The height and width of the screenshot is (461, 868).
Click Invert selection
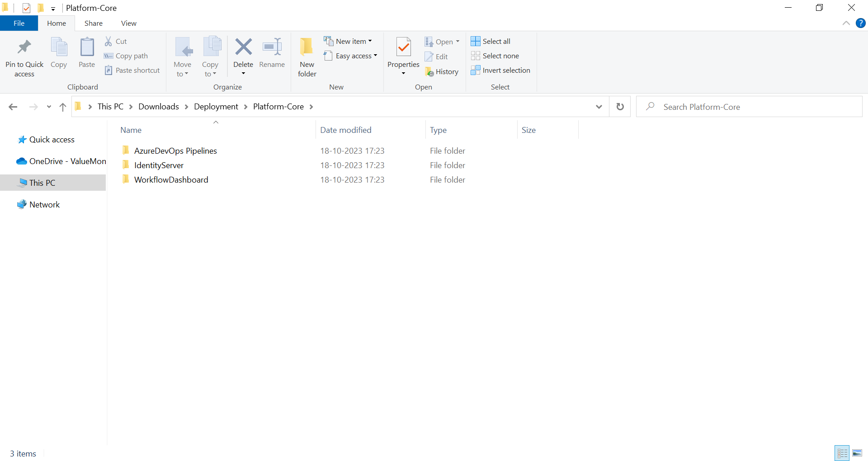click(x=500, y=70)
